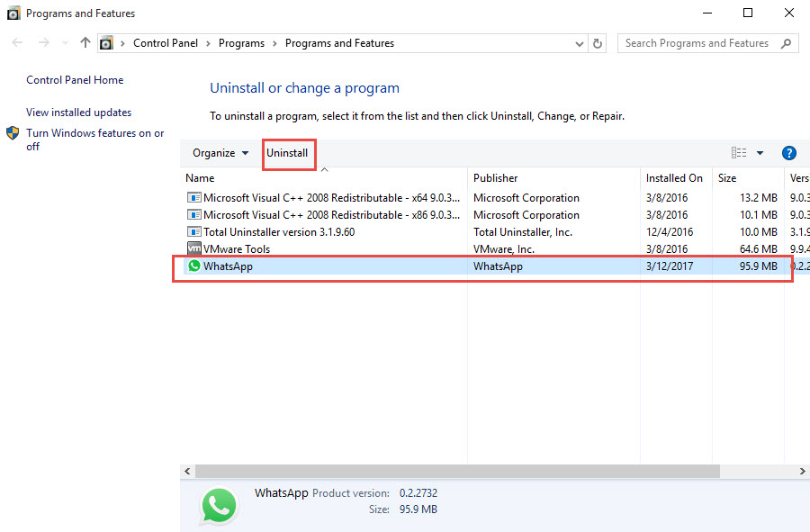The width and height of the screenshot is (810, 532).
Task: Expand the address bar history dropdown
Action: point(579,44)
